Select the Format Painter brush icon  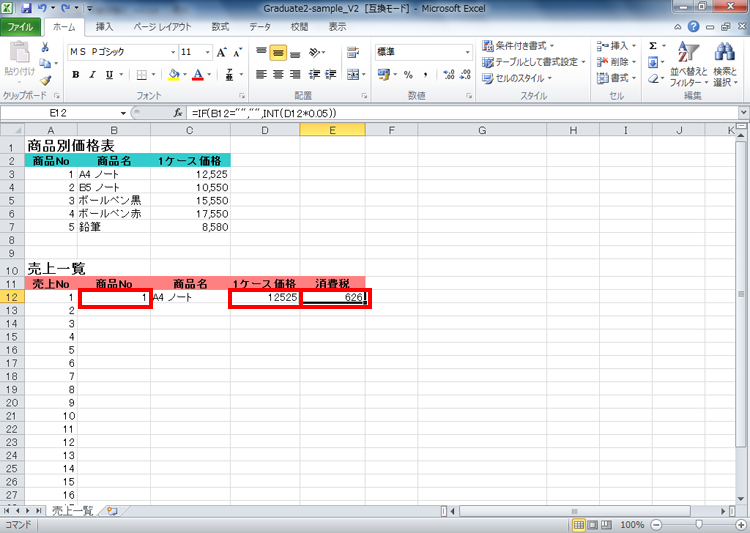click(x=45, y=80)
